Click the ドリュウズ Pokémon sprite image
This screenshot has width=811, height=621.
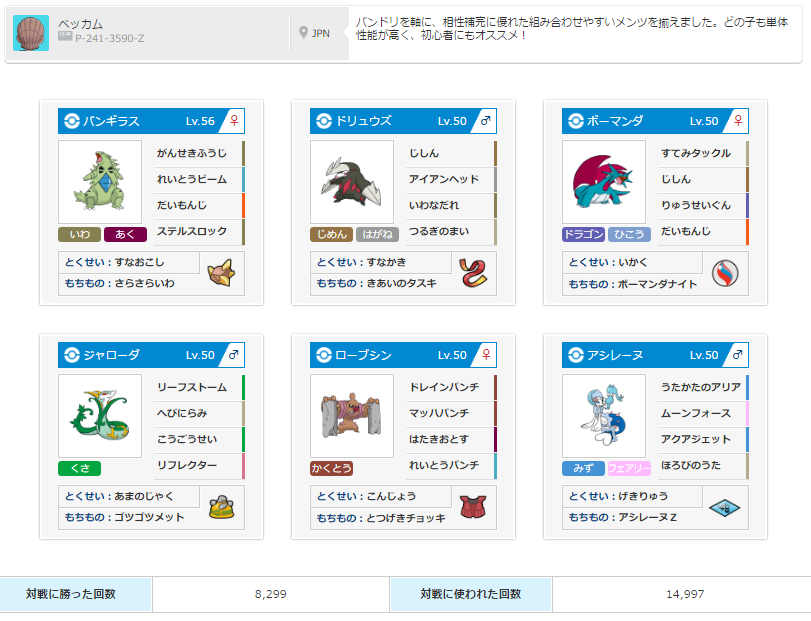click(352, 182)
